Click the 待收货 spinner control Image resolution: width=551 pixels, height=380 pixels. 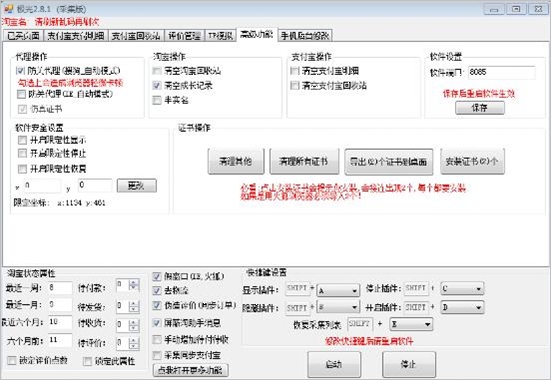pos(128,325)
